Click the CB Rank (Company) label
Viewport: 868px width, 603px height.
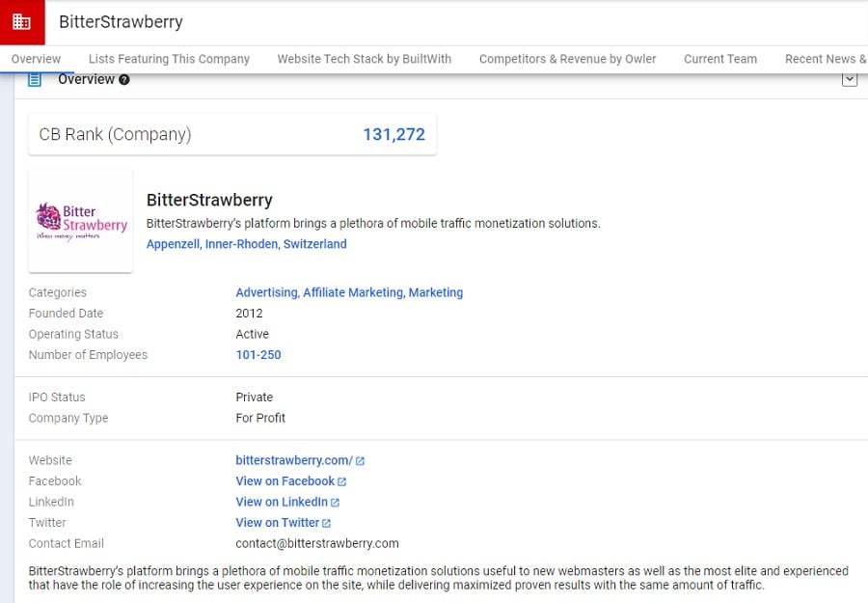(115, 134)
